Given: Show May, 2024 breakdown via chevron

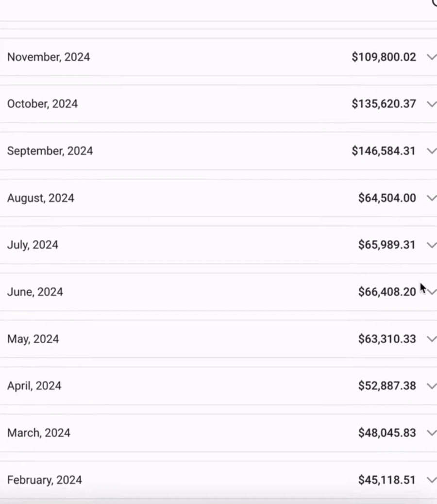Looking at the screenshot, I should coord(431,339).
